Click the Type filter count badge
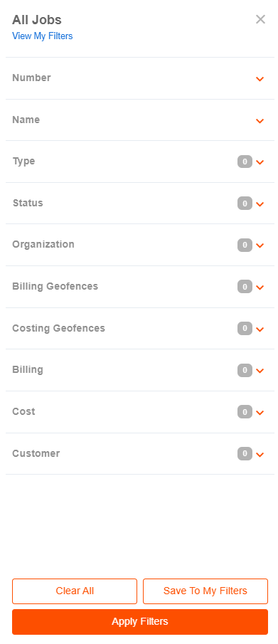The width and height of the screenshot is (278, 644). (245, 162)
